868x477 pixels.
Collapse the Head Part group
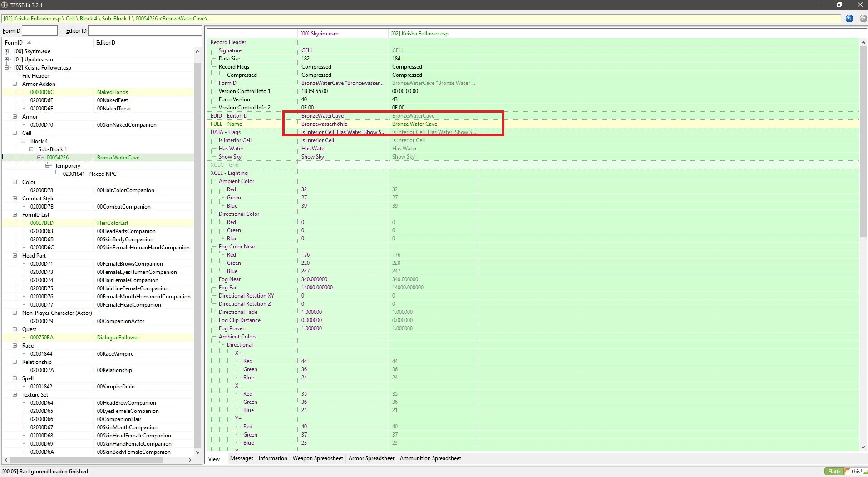(15, 256)
